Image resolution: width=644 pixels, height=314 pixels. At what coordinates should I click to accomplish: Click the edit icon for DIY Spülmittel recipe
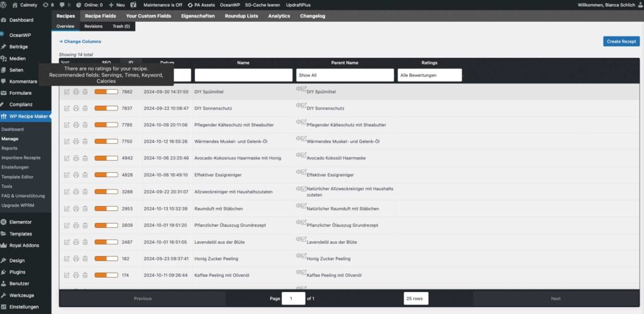tap(67, 92)
